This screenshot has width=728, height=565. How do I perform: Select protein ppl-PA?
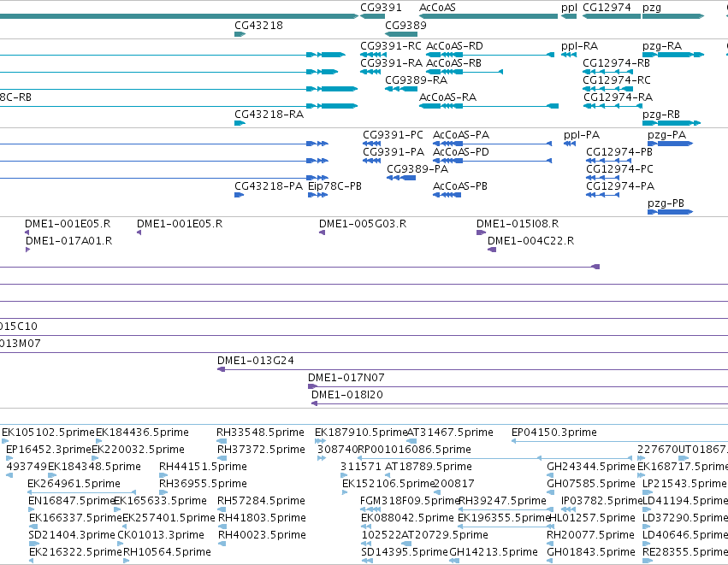pos(570,144)
